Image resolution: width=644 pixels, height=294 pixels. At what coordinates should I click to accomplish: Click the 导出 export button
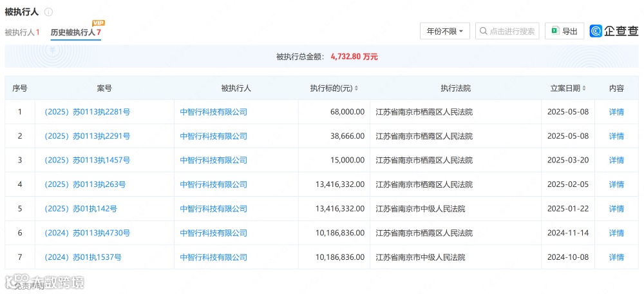click(x=564, y=31)
